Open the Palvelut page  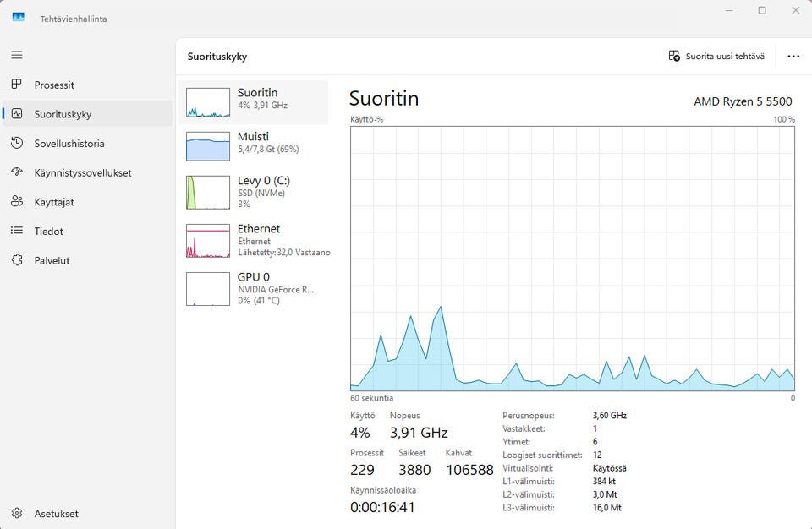point(87,260)
